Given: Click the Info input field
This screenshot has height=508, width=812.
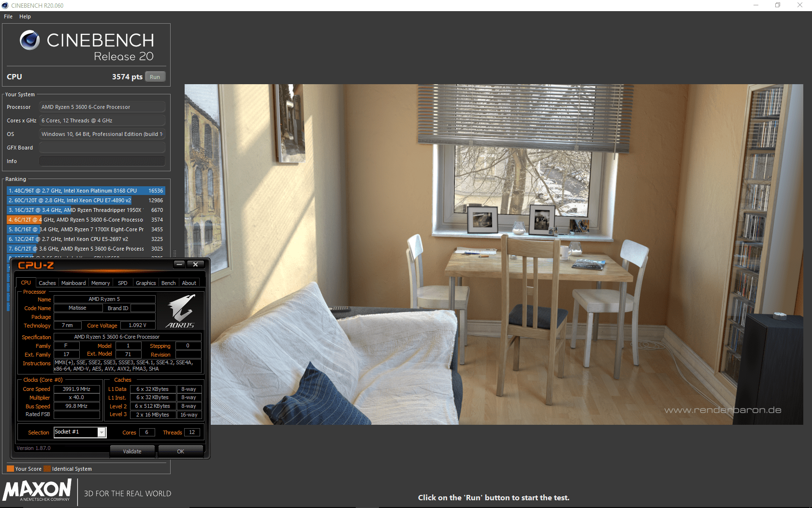Looking at the screenshot, I should click(x=102, y=161).
